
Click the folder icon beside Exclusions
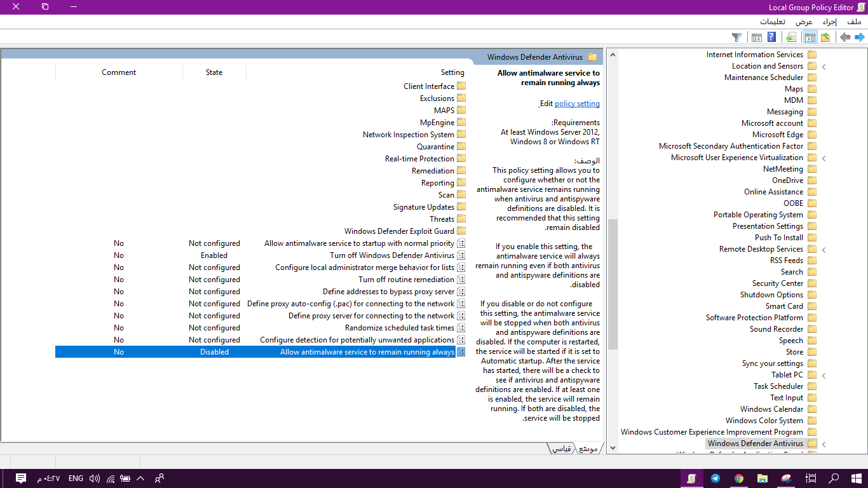[461, 98]
